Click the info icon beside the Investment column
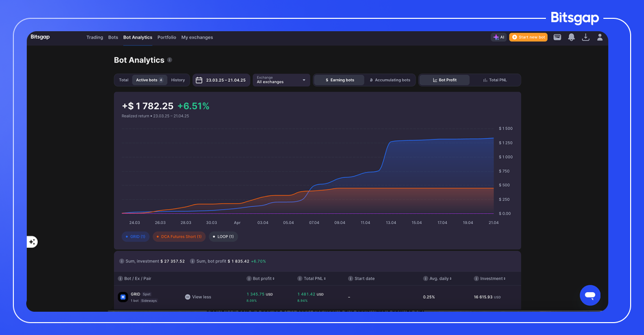This screenshot has width=644, height=335. click(477, 279)
